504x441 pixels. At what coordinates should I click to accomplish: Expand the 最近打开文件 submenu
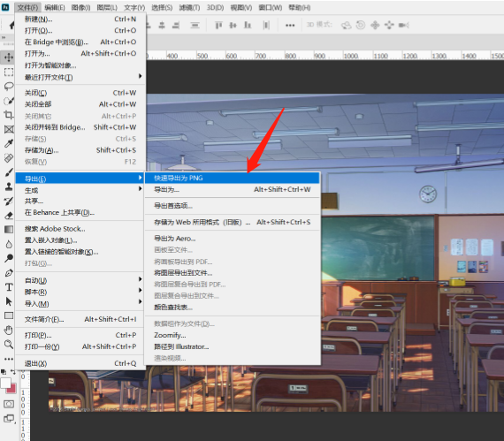[80, 77]
